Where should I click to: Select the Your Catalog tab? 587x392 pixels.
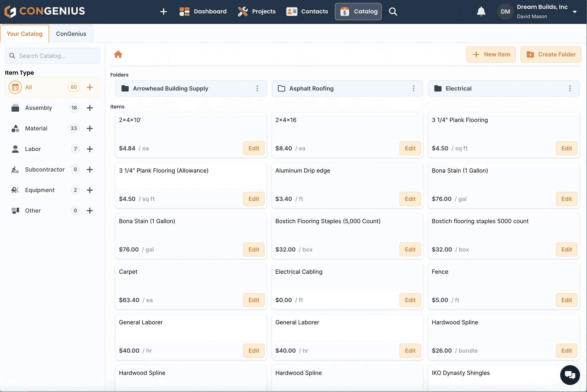(25, 34)
